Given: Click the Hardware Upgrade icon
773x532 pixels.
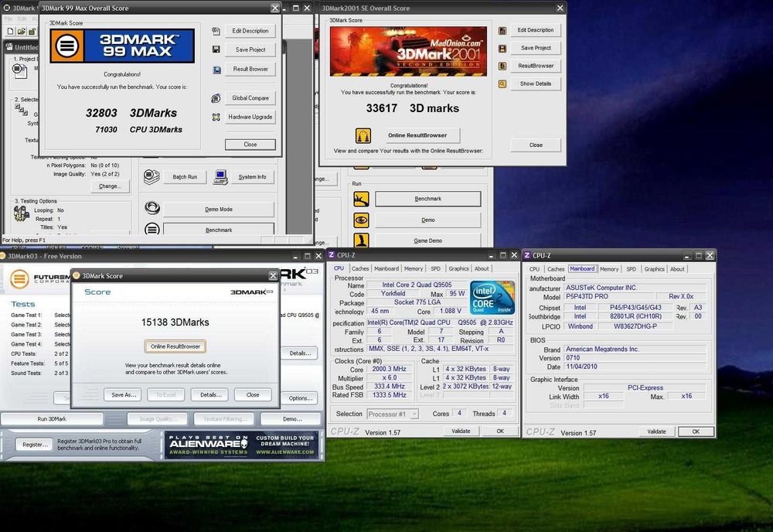Looking at the screenshot, I should coord(216,117).
